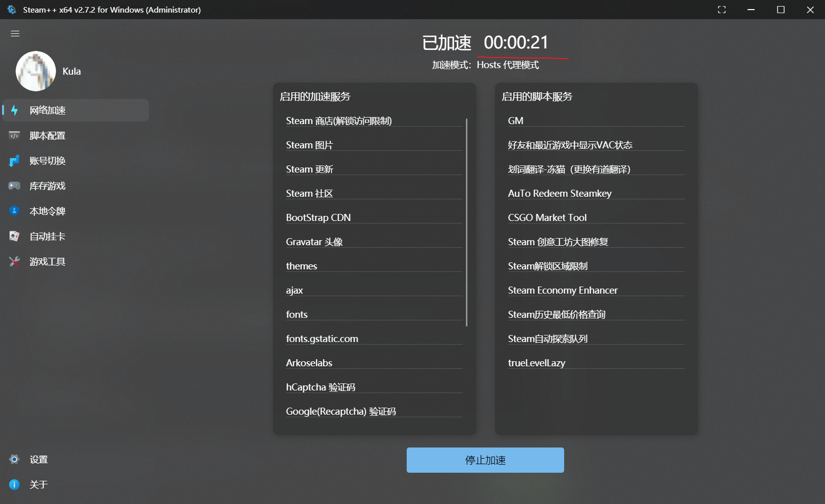Select fonts service row
Image resolution: width=825 pixels, height=504 pixels.
(374, 314)
